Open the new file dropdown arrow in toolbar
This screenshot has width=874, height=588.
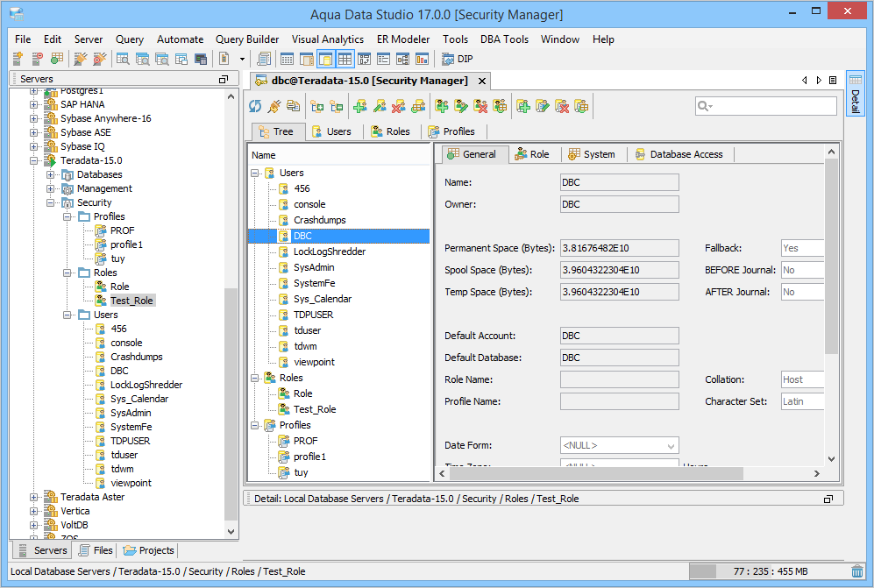pos(242,59)
